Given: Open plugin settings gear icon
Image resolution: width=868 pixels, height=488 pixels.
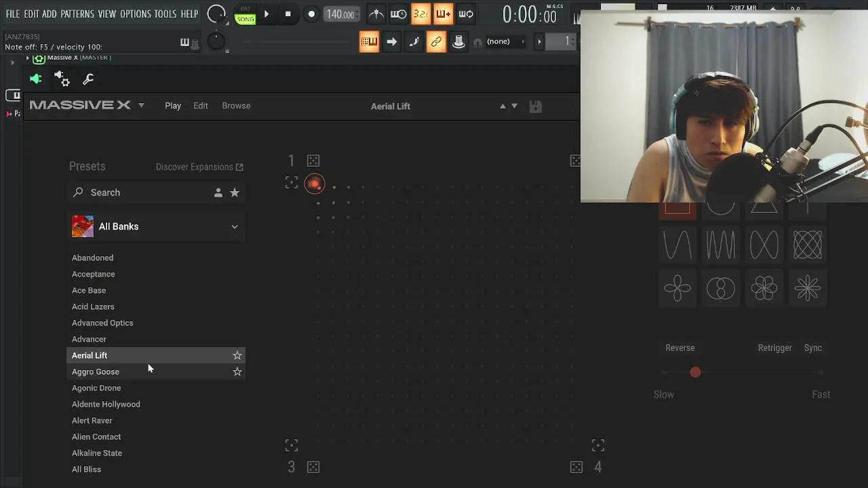Looking at the screenshot, I should tap(62, 79).
